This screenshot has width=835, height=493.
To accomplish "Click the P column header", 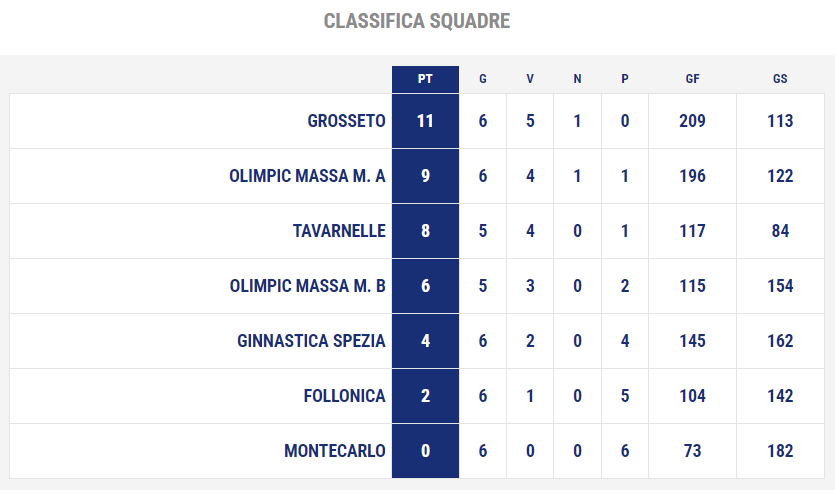I will click(x=625, y=79).
